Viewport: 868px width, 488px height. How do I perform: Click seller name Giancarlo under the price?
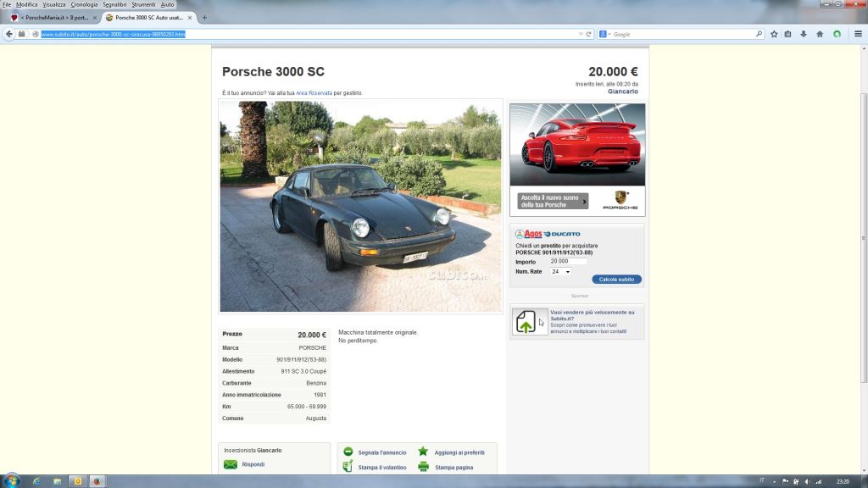pos(623,91)
